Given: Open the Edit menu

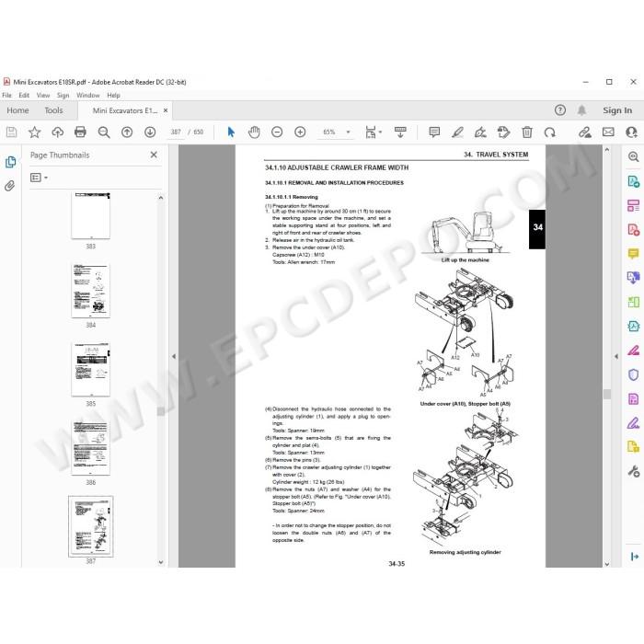Looking at the screenshot, I should 24,95.
